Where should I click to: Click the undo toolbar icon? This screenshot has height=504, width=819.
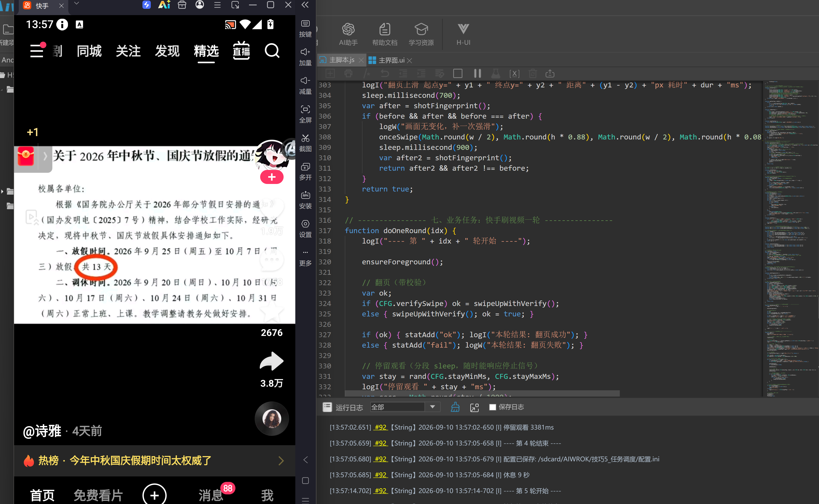point(385,73)
